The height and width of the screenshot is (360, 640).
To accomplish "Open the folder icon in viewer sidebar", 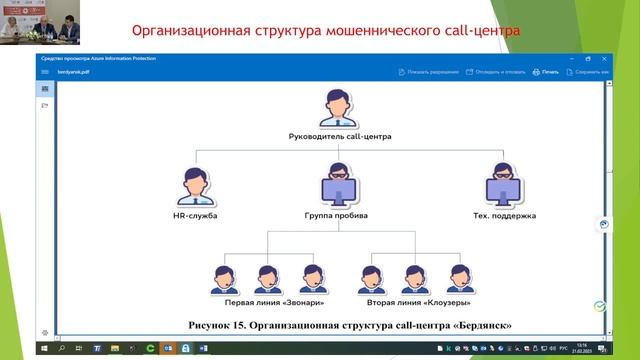I will coord(45,106).
